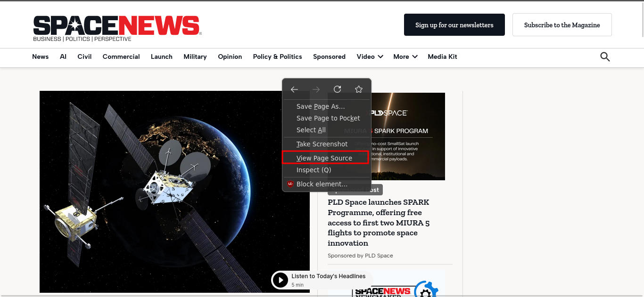Click Subscribe to the Magazine button
644x297 pixels.
[x=562, y=25]
